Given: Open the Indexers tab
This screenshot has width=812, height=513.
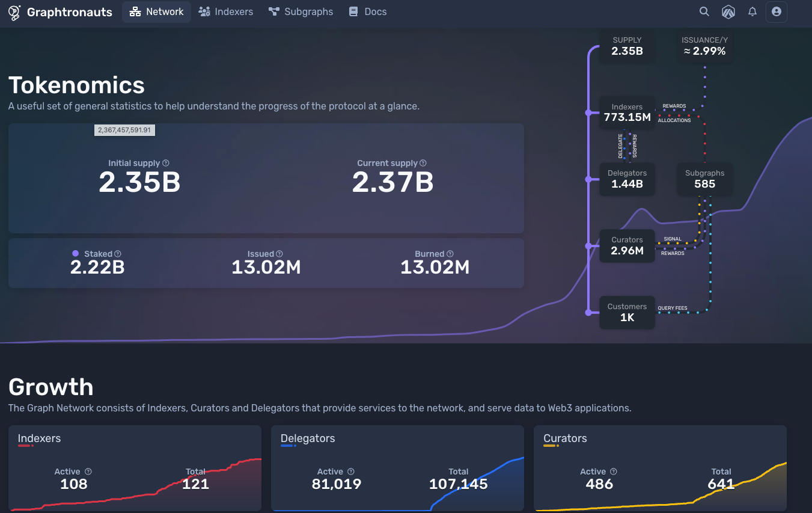Looking at the screenshot, I should pos(226,11).
